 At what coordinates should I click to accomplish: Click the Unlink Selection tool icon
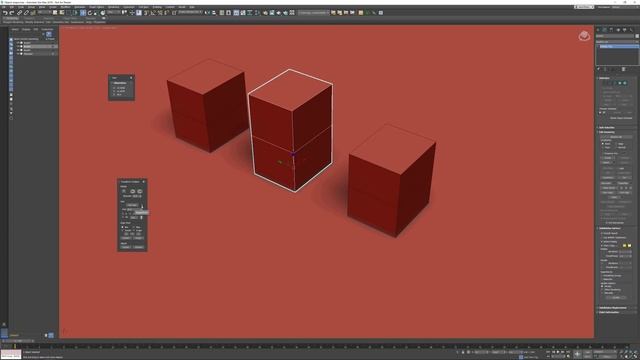click(26, 13)
